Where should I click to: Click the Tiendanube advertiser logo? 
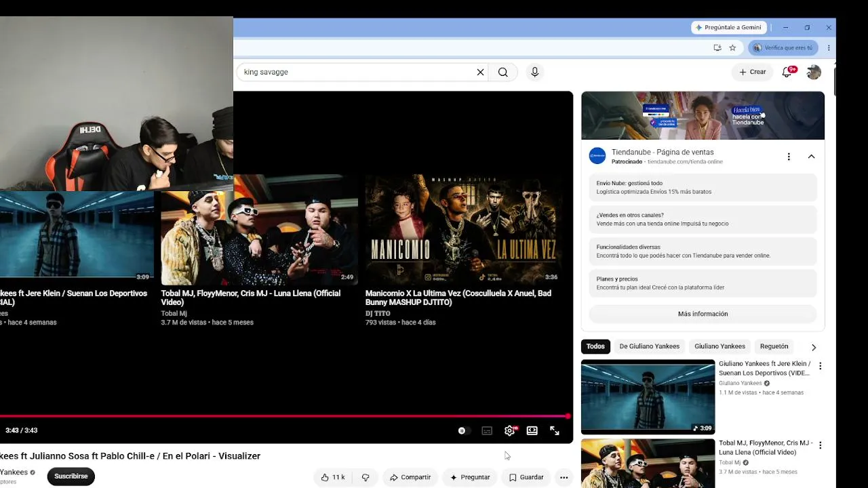(x=597, y=156)
